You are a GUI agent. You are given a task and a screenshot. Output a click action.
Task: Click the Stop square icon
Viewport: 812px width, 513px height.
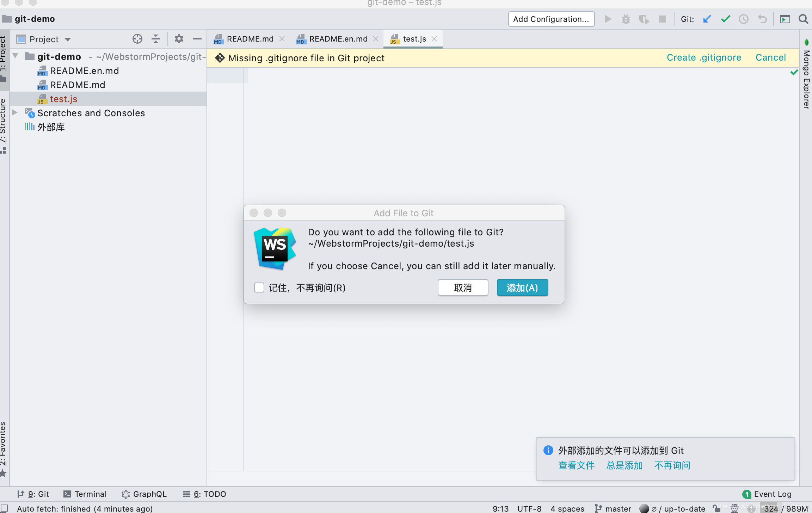click(663, 19)
